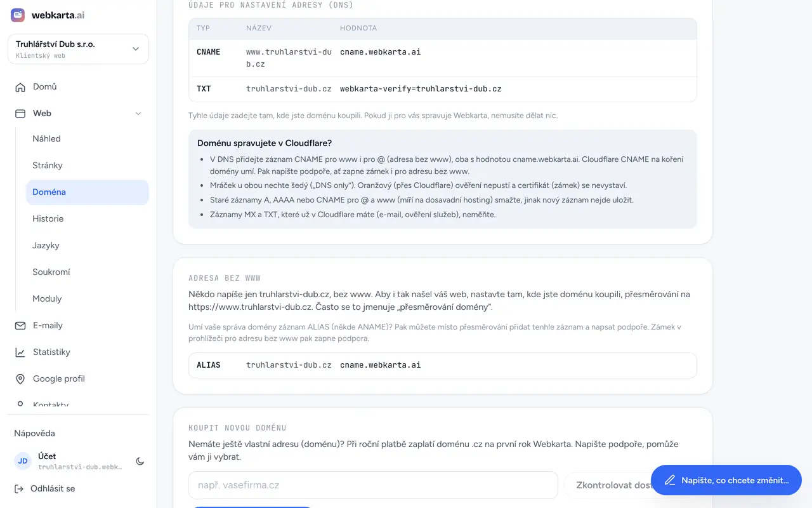Click the Doménu spravujete v Cloudflare? heading
This screenshot has height=508, width=812.
(x=265, y=144)
